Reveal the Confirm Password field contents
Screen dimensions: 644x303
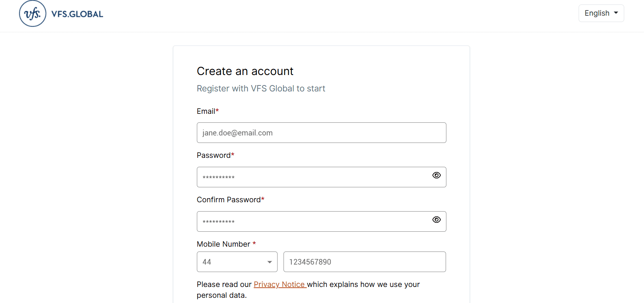(436, 220)
